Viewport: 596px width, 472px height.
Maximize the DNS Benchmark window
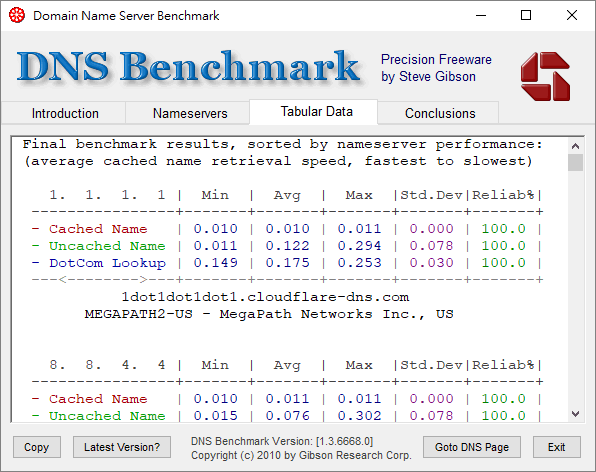click(x=526, y=16)
